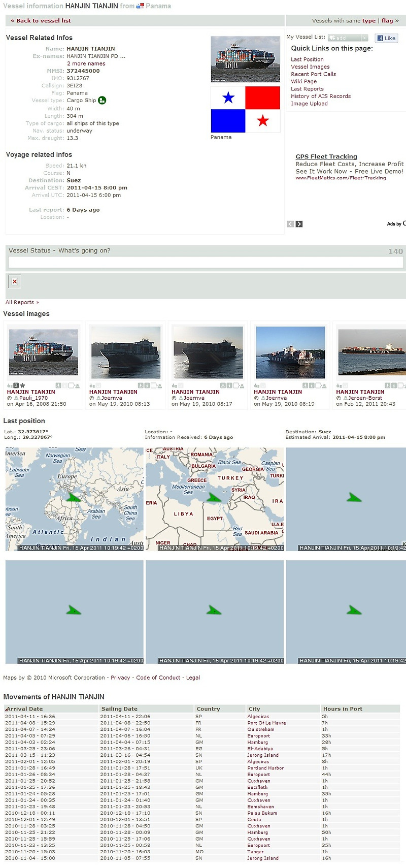The width and height of the screenshot is (406, 868).
Task: Click thumbs-up icon under Pauli_1970 photo
Action: coord(10,385)
